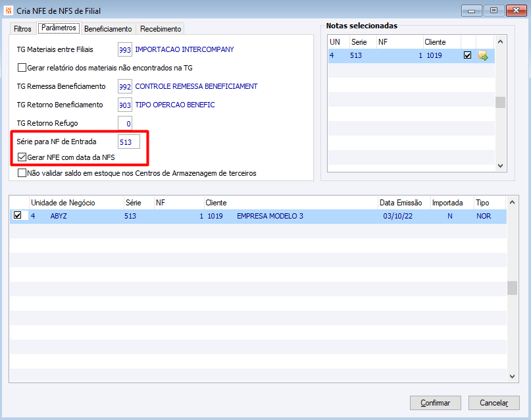
Task: Click the application icon in title bar
Action: click(x=9, y=11)
